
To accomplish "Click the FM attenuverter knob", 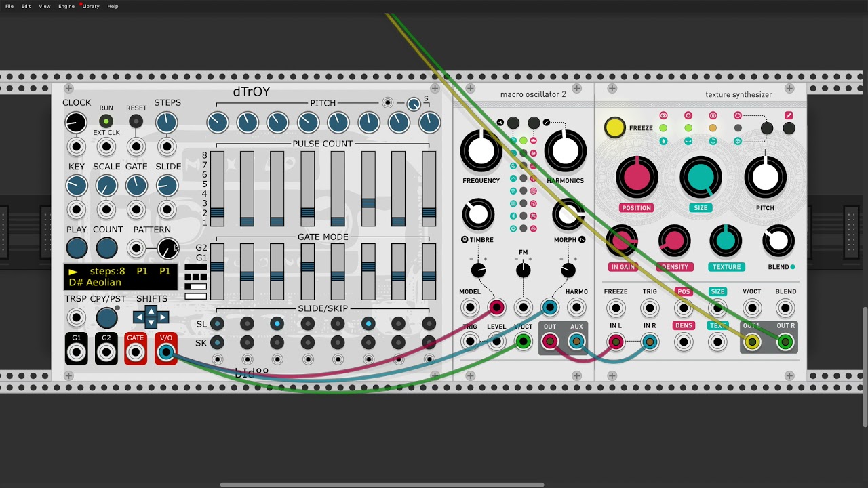I will tap(523, 270).
